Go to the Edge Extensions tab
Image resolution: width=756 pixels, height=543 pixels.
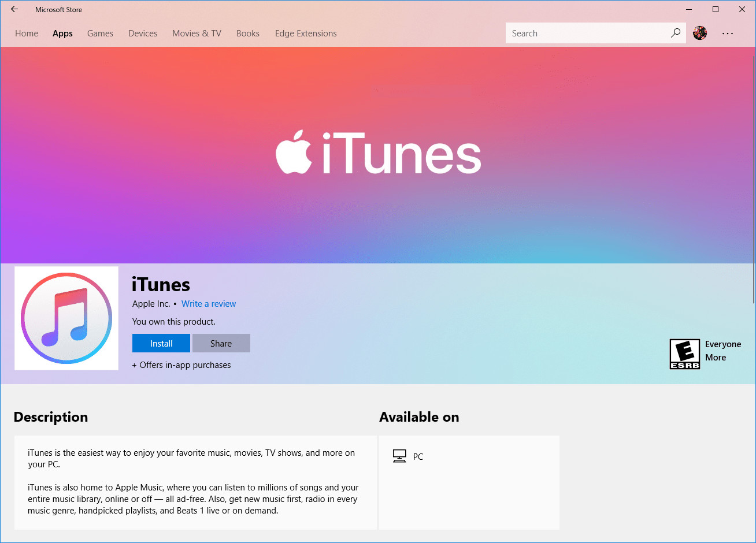[306, 34]
